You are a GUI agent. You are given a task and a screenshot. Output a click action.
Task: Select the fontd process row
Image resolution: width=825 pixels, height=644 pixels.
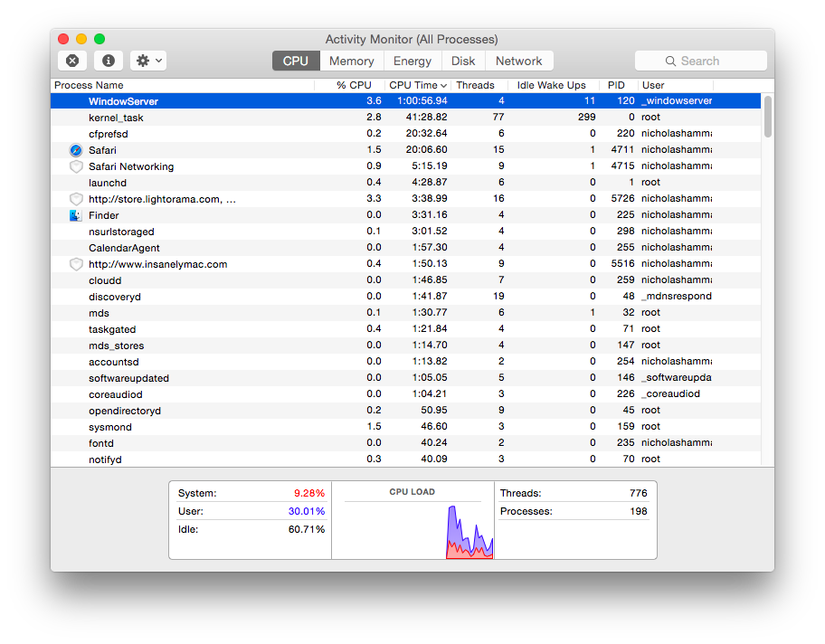[405, 443]
